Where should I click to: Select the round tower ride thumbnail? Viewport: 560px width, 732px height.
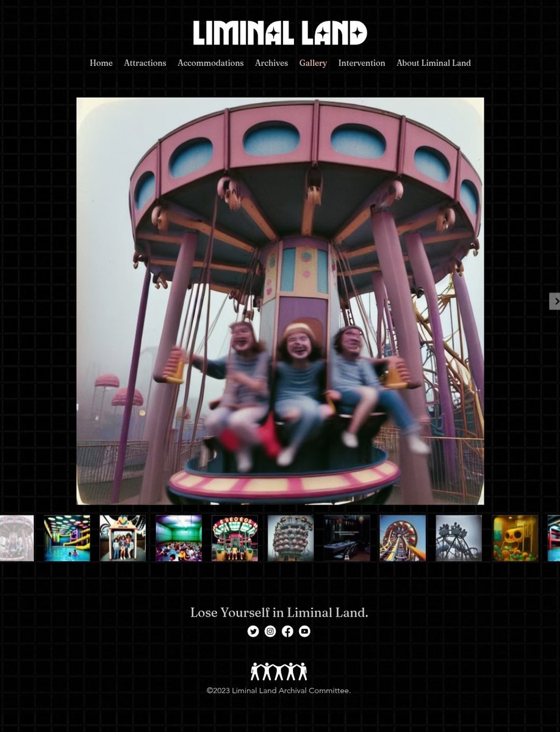[290, 538]
